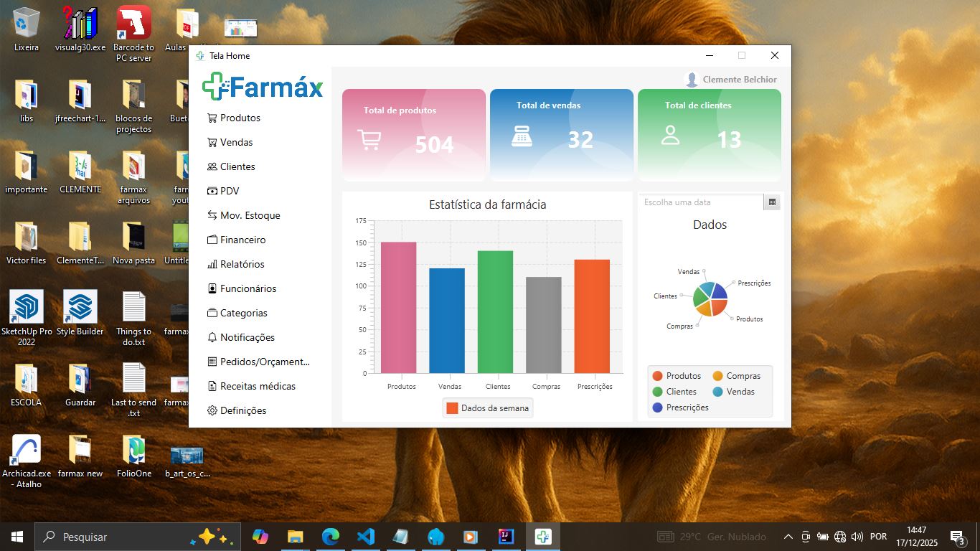Screen dimensions: 980x551
Task: Click the person icon in Total de clientes card
Action: coord(670,135)
